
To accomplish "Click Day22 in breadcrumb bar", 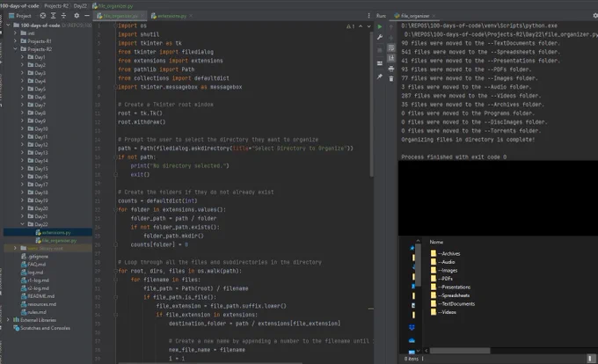I will coord(80,6).
